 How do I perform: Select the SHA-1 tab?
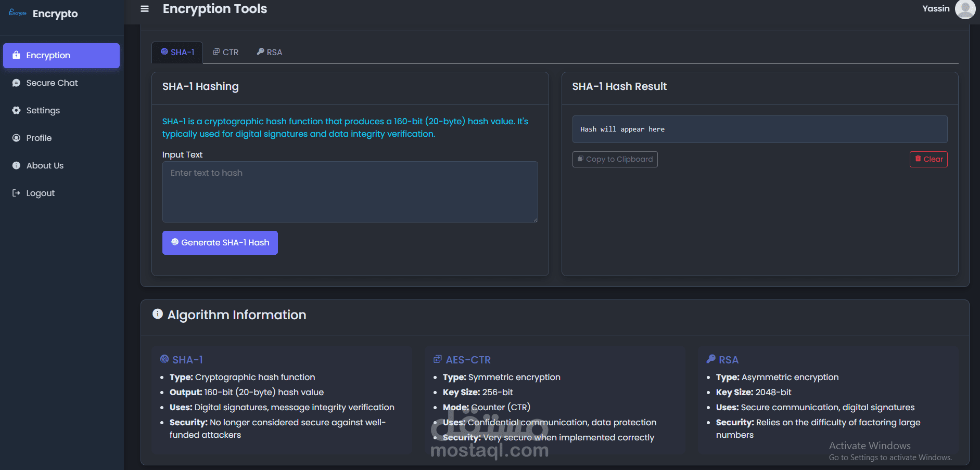click(x=177, y=53)
